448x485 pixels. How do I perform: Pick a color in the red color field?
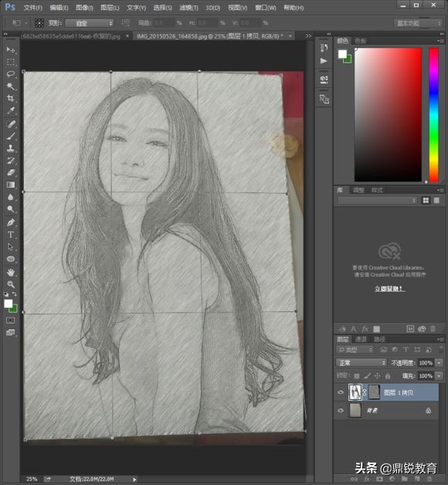(388, 114)
